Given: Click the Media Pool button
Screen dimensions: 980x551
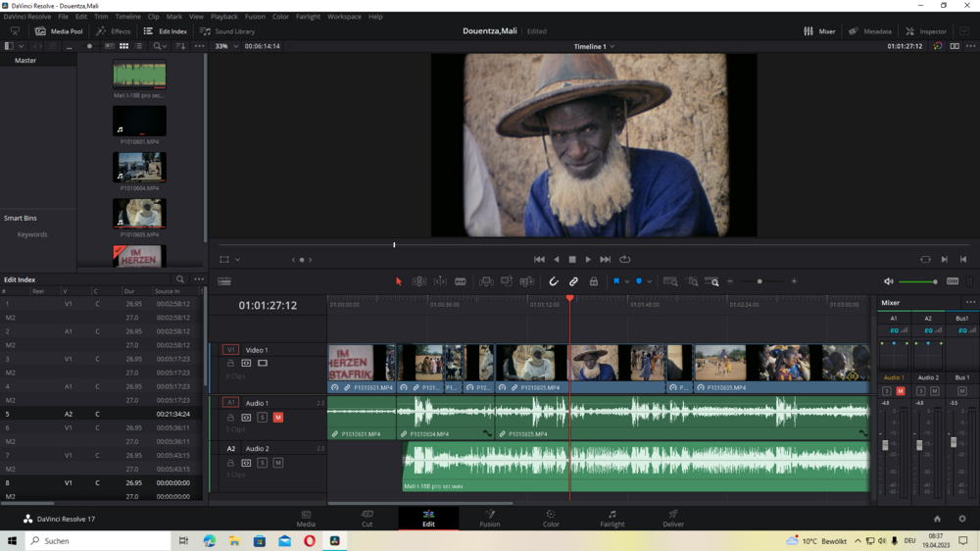Looking at the screenshot, I should click(59, 31).
